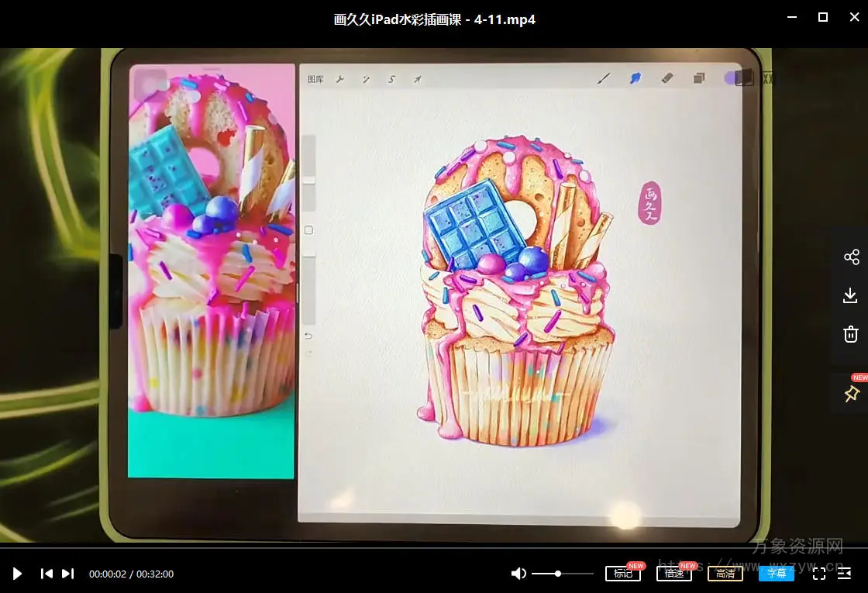
Task: Enter fullscreen mode
Action: coord(818,574)
